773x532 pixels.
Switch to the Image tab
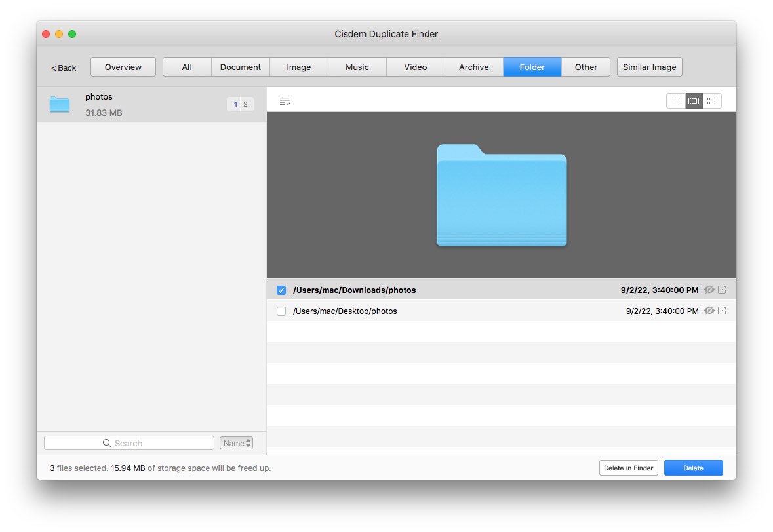[298, 66]
